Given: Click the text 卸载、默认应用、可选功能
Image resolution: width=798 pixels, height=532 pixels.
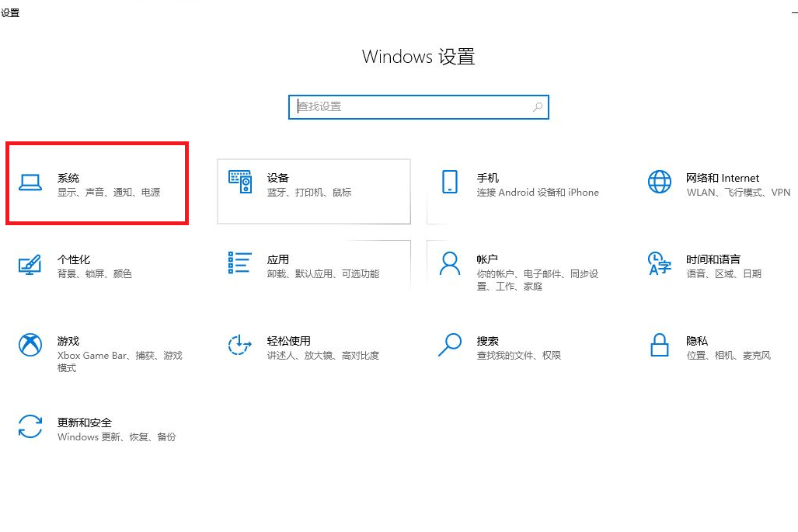Looking at the screenshot, I should pyautogui.click(x=323, y=273).
